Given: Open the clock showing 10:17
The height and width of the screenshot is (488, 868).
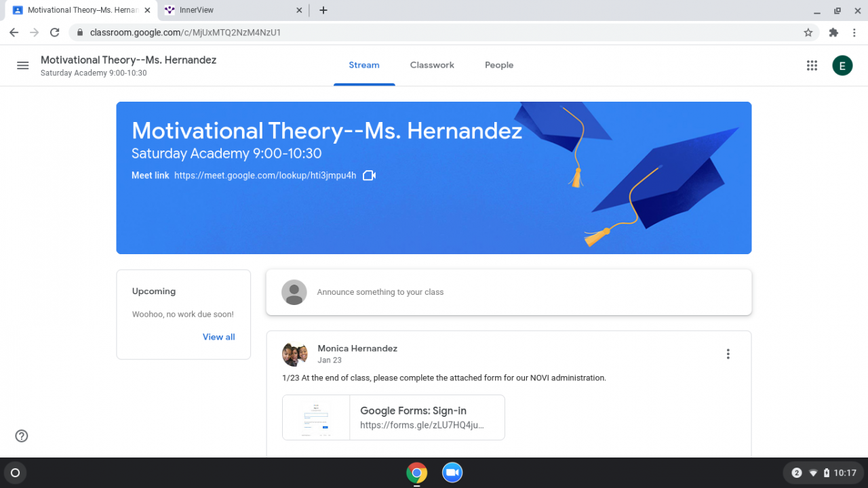Looking at the screenshot, I should pyautogui.click(x=845, y=473).
